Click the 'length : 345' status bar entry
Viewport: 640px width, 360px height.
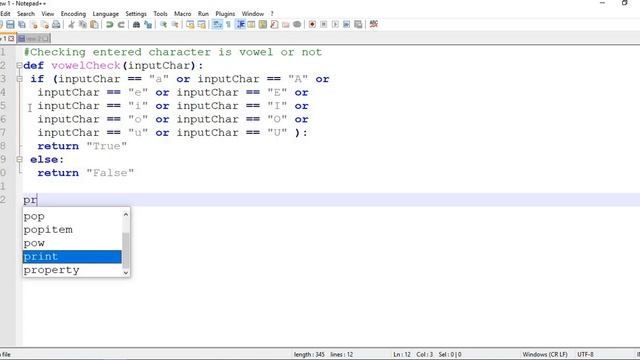(309, 354)
